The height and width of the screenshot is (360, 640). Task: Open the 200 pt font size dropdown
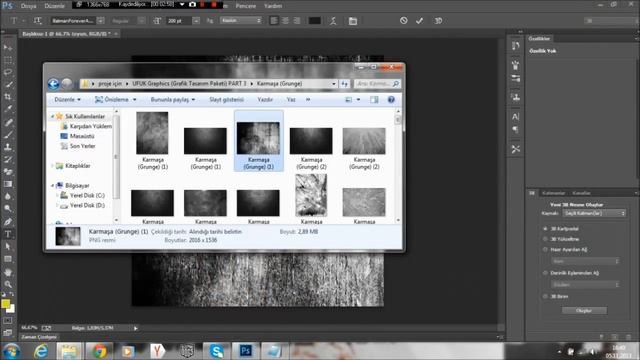tap(196, 20)
